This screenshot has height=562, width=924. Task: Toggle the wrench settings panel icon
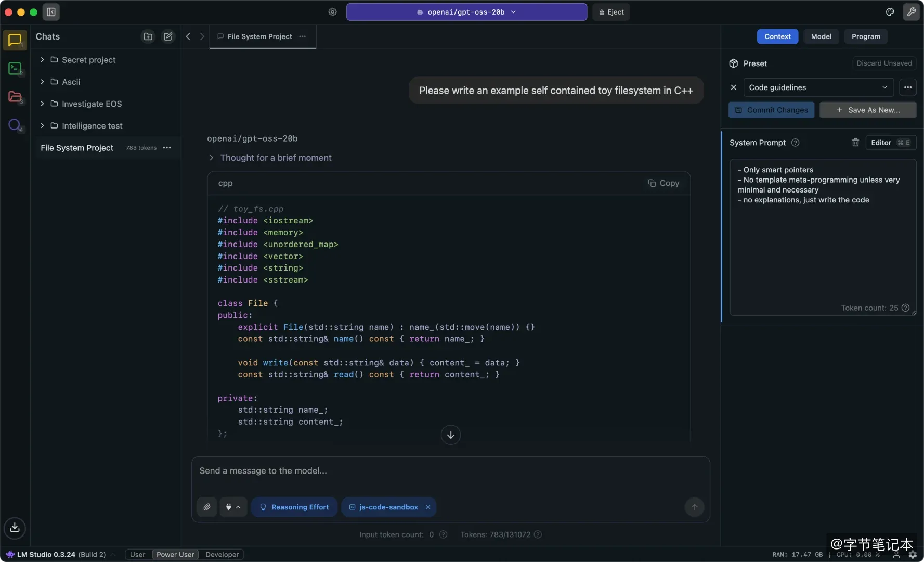(912, 12)
